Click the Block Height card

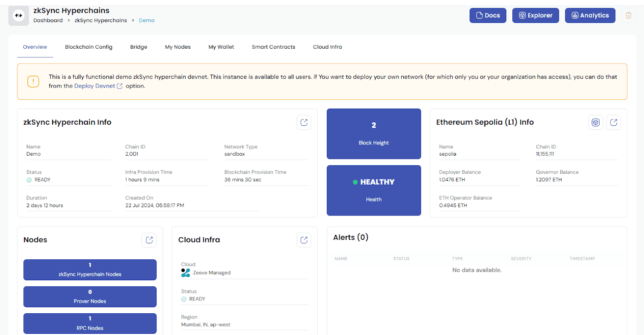click(x=374, y=134)
